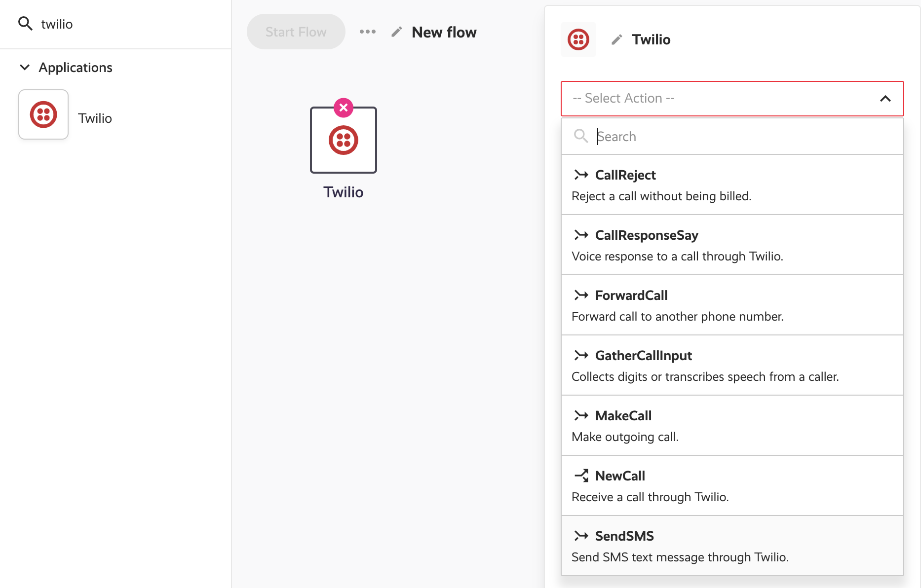This screenshot has width=921, height=588.
Task: Click Twilio logo in the right panel header
Action: (x=578, y=39)
